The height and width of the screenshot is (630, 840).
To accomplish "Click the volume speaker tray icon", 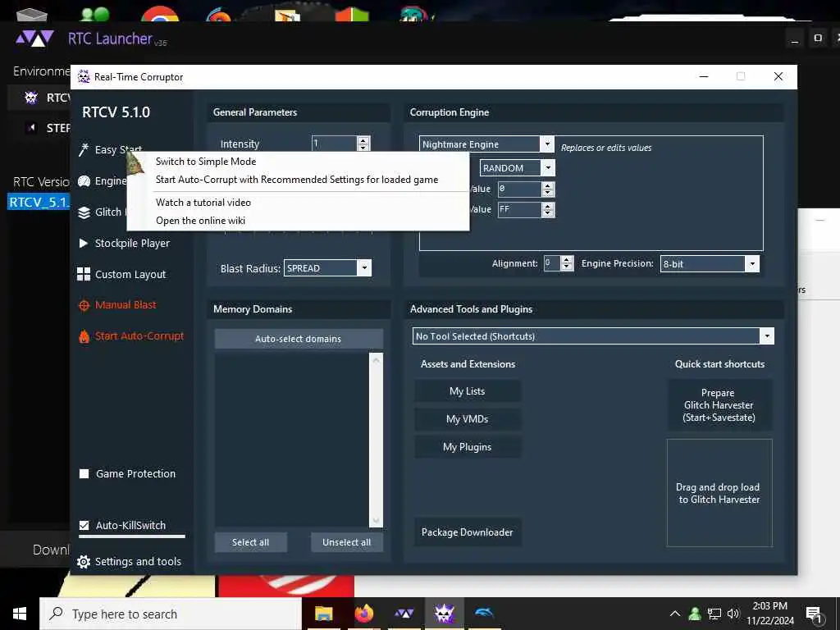I will pos(733,614).
